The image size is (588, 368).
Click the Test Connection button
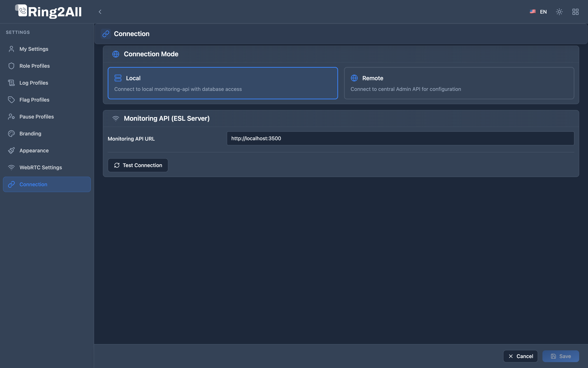(138, 165)
